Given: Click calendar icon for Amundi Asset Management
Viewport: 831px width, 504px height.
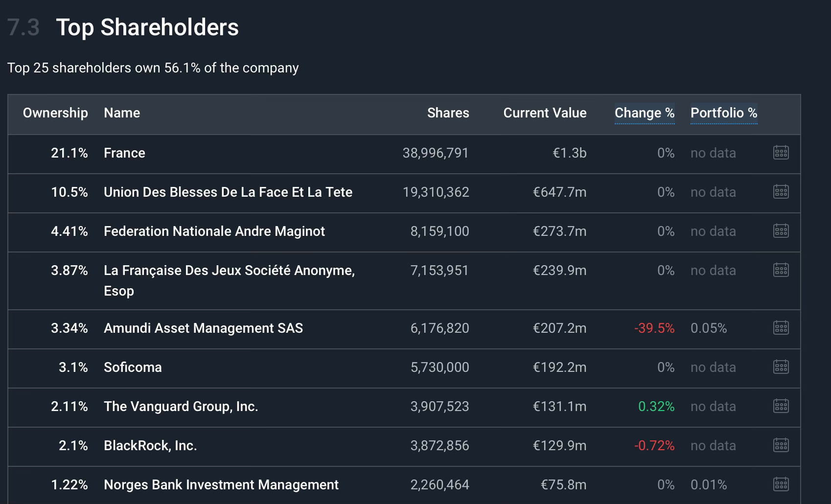Looking at the screenshot, I should [781, 328].
